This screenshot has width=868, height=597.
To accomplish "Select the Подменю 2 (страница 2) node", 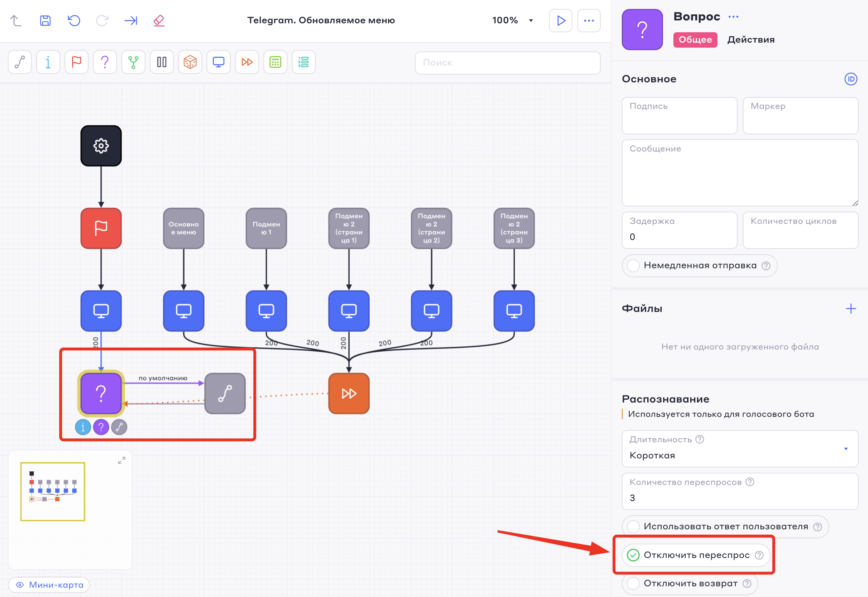I will [x=431, y=228].
